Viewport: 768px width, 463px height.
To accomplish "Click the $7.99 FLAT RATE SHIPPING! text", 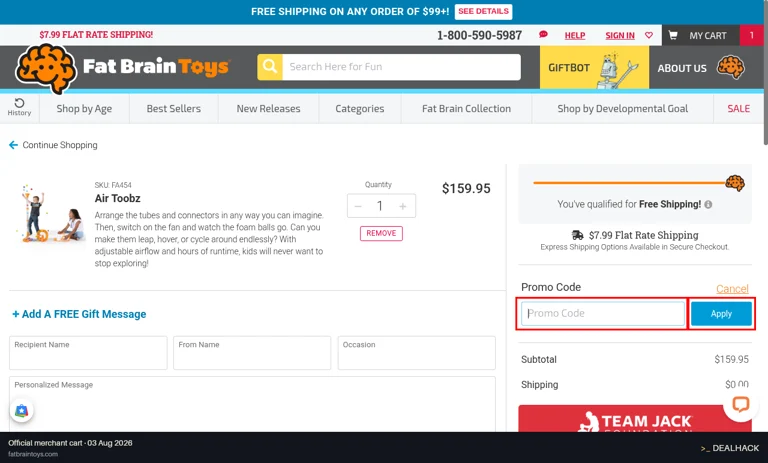I will 96,35.
